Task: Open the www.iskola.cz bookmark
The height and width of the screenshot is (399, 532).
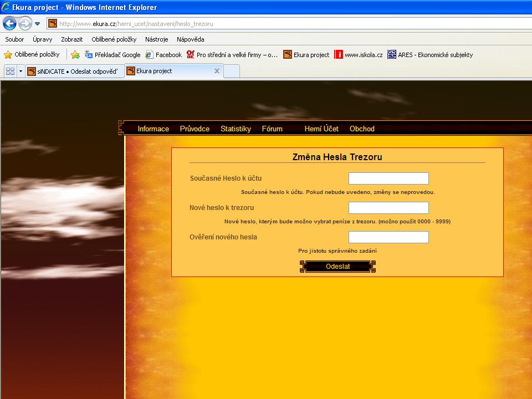Action: (358, 54)
